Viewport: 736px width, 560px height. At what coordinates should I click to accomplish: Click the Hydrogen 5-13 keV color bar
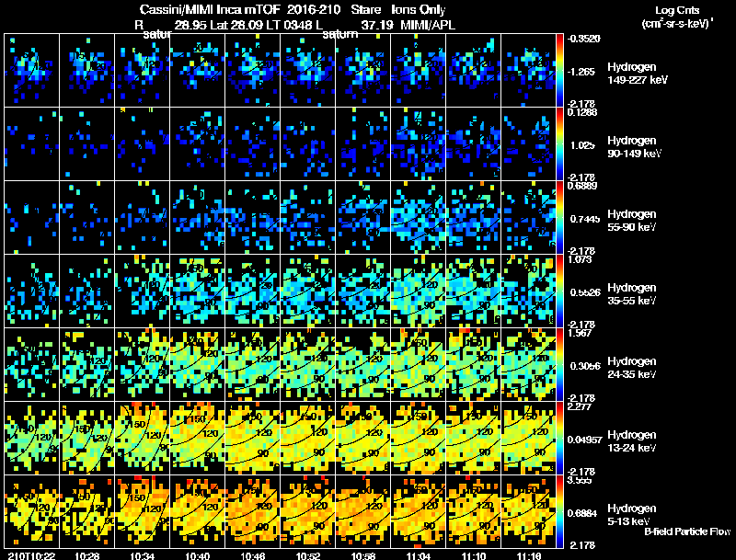(559, 511)
